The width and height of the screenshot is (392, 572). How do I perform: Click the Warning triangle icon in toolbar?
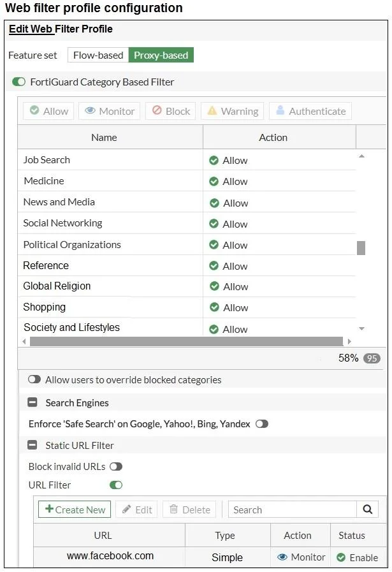point(212,110)
